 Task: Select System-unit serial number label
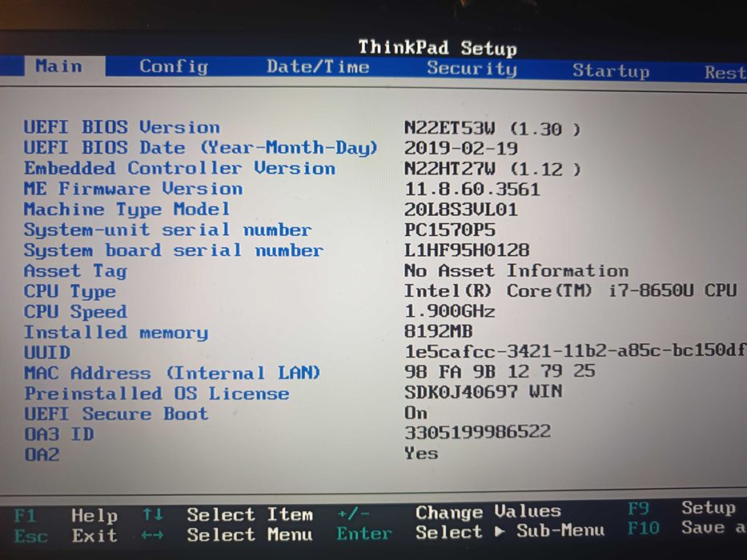(x=167, y=230)
